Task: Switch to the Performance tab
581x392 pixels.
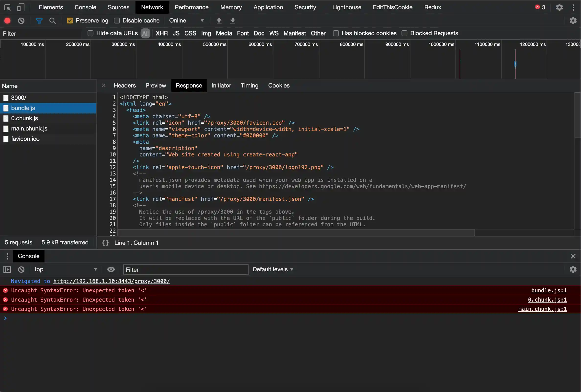Action: (191, 7)
